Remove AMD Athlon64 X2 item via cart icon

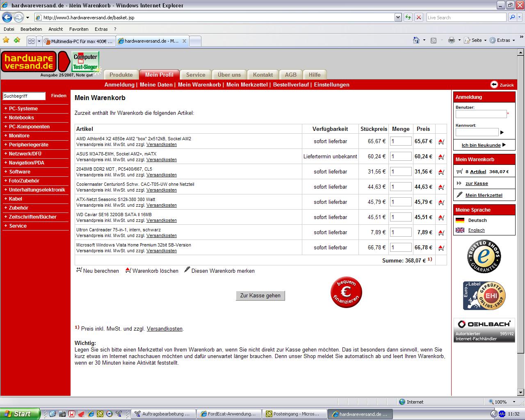441,142
